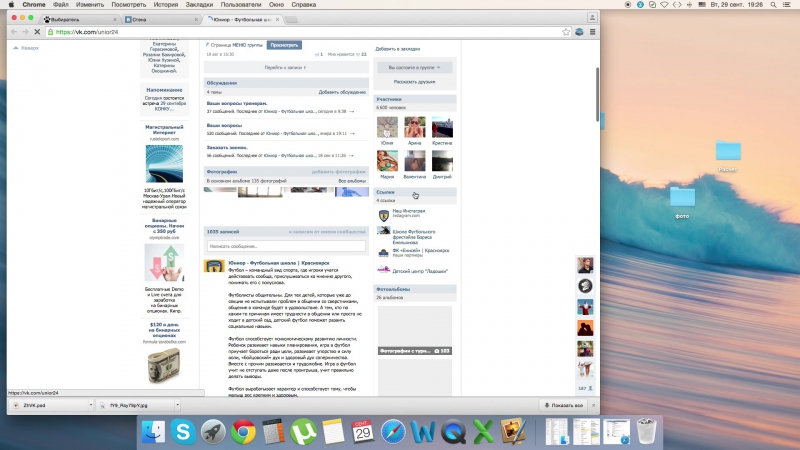
Task: Open the 'Наш Инстаграм' link
Action: pos(409,211)
